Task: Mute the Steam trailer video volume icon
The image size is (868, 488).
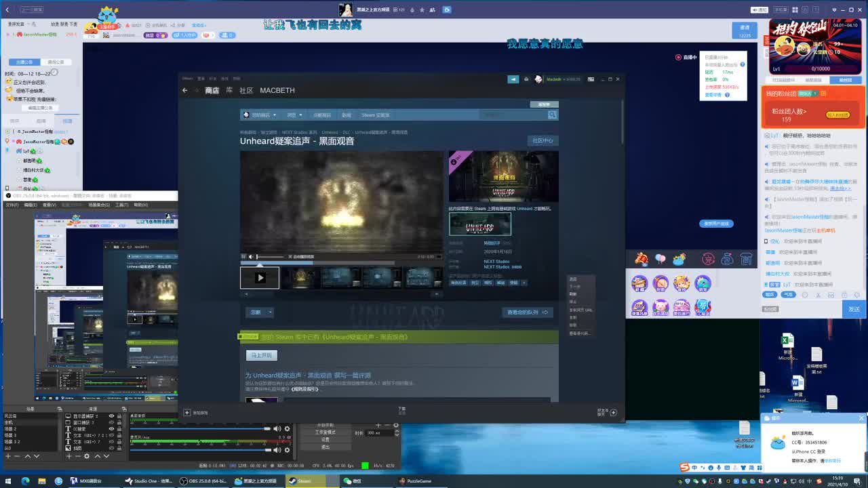Action: coord(251,257)
